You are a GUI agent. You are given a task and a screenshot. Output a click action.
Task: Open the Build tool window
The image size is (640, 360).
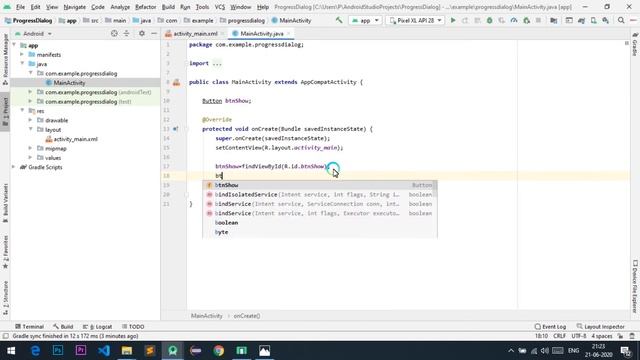63,327
